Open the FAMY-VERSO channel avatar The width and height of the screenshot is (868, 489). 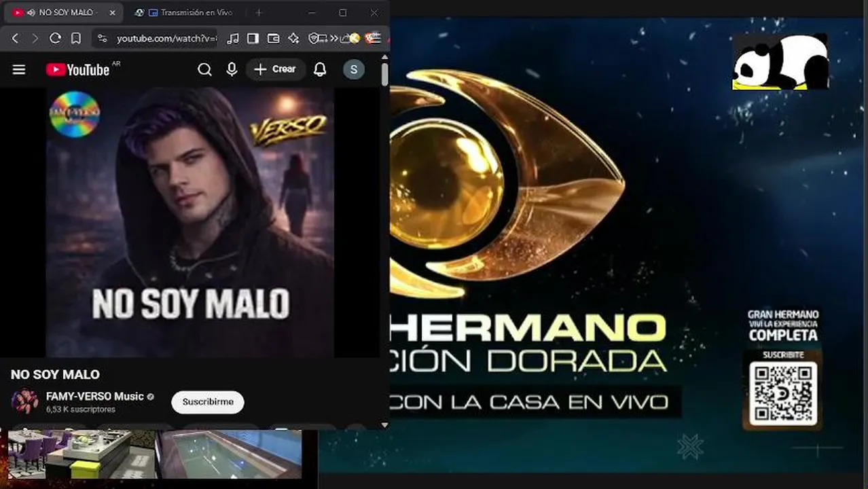point(25,401)
